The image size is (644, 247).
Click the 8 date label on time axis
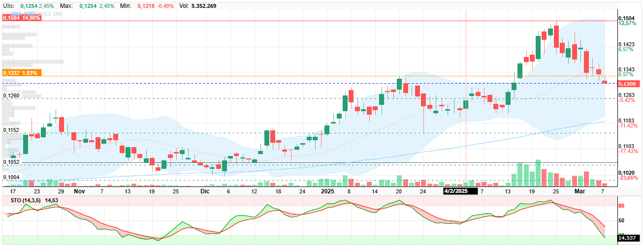pos(349,191)
